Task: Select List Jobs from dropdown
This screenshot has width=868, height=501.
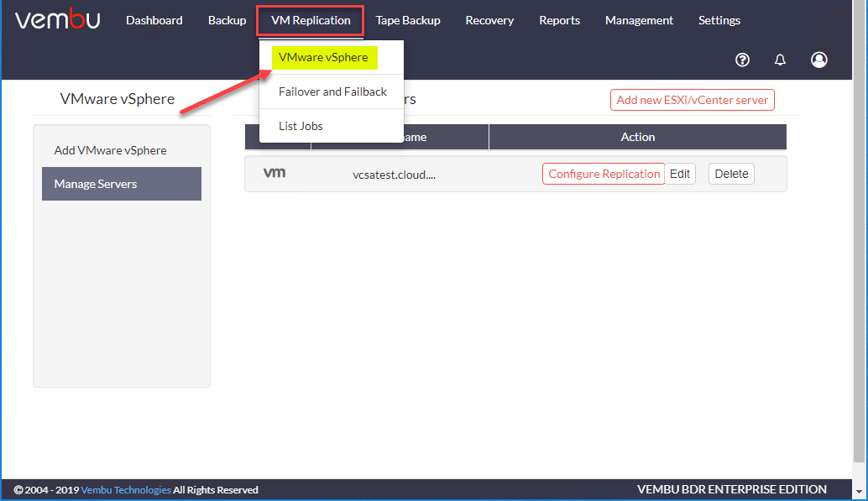Action: pos(301,126)
